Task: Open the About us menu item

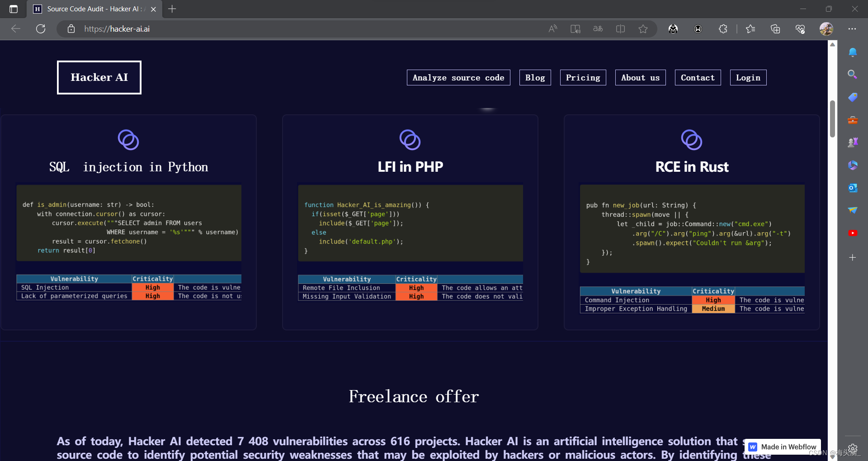Action: coord(641,78)
